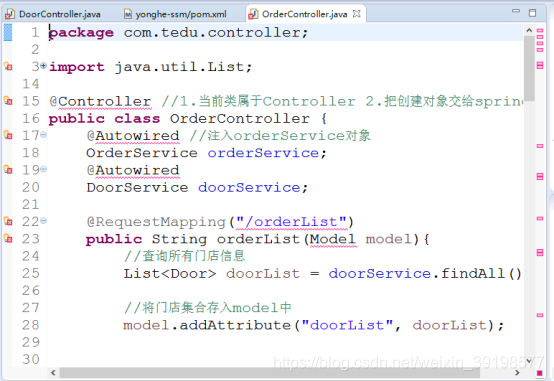This screenshot has height=381, width=554.
Task: Click the doorService field on line 20
Action: [249, 187]
